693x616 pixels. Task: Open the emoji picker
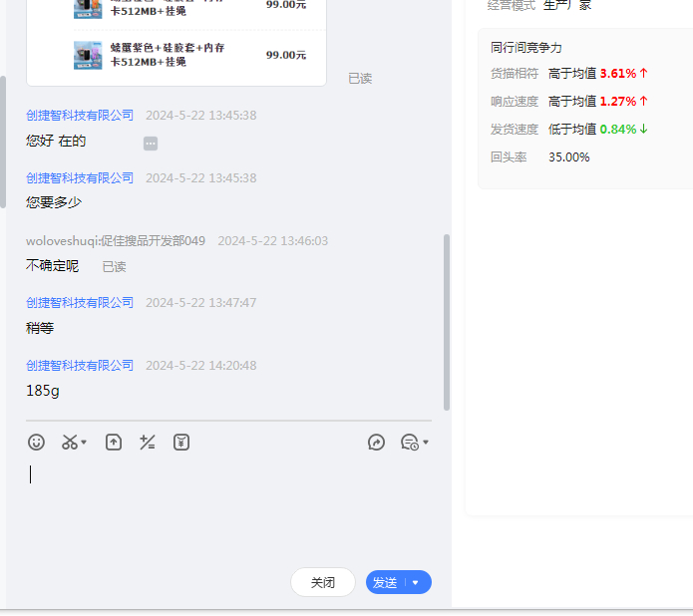coord(37,442)
